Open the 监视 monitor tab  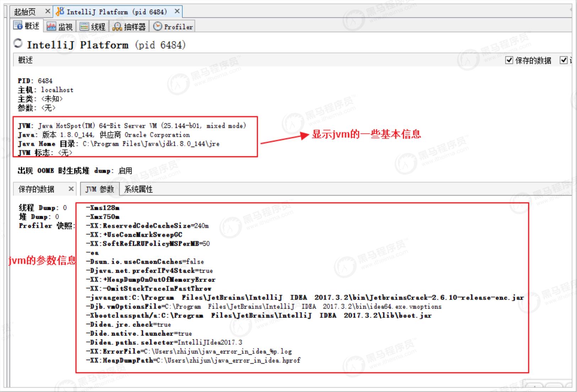tap(59, 27)
